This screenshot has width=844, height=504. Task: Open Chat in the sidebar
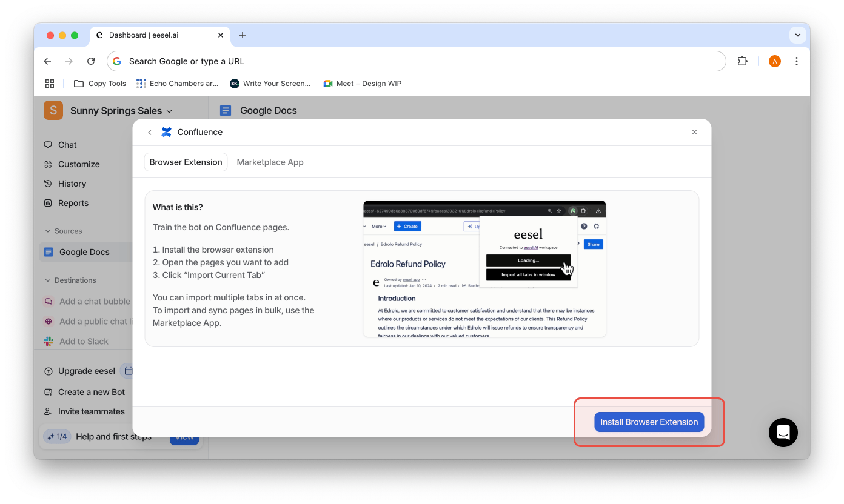pos(67,145)
